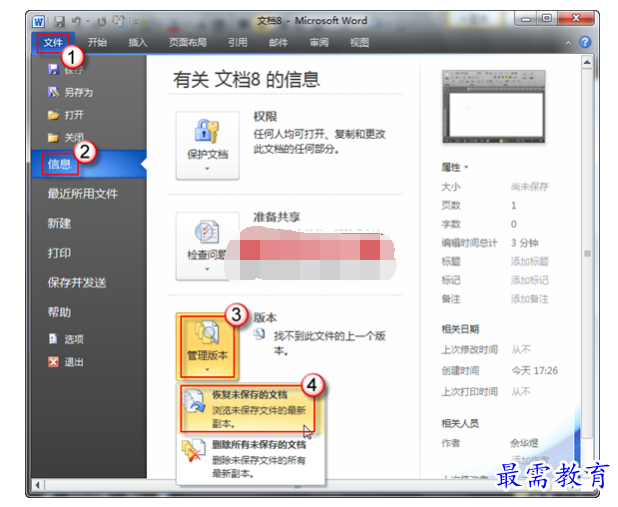Viewport: 618px width, 507px height.
Task: Open 选项 (Options) in the sidebar
Action: coord(66,339)
